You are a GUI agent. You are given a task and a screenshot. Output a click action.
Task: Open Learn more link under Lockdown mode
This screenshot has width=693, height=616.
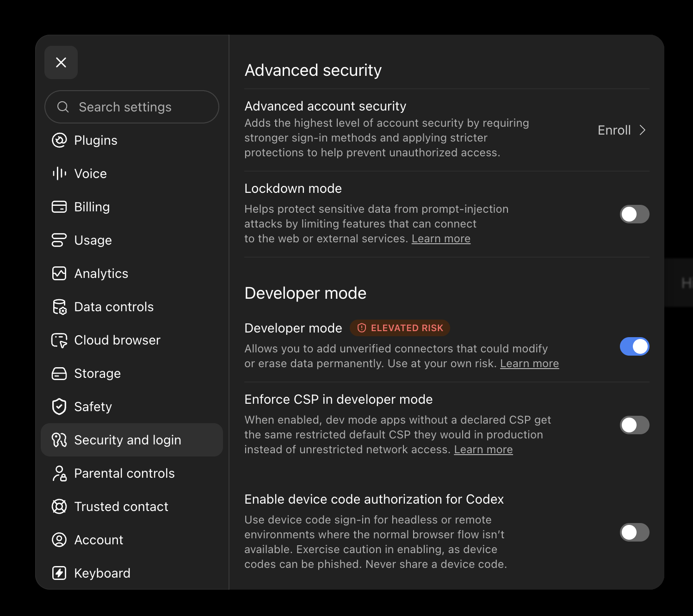point(441,239)
